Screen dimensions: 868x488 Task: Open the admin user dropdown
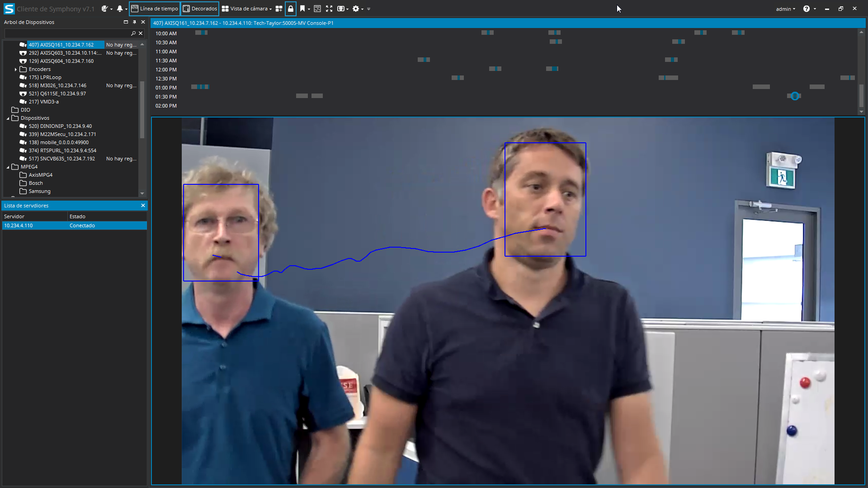(x=786, y=9)
